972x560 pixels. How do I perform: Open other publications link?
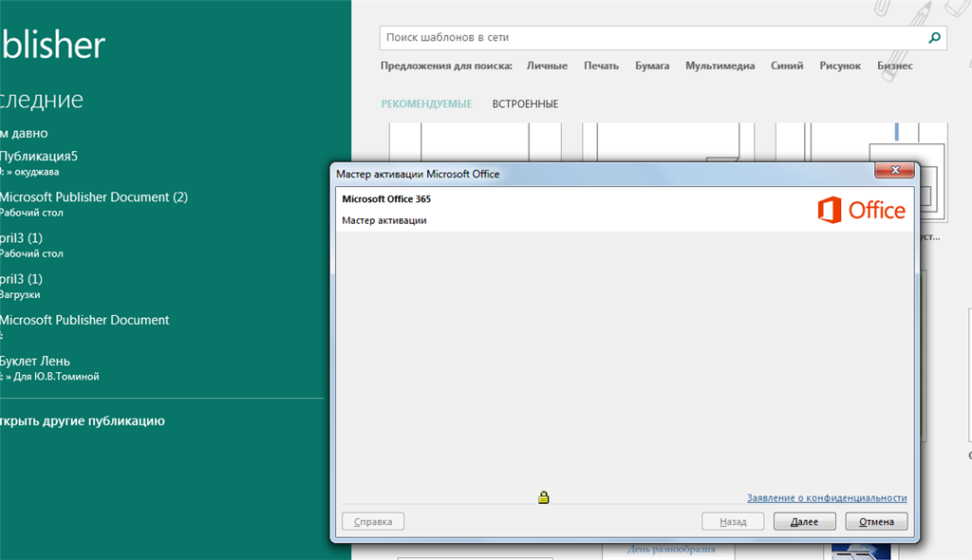coord(83,420)
